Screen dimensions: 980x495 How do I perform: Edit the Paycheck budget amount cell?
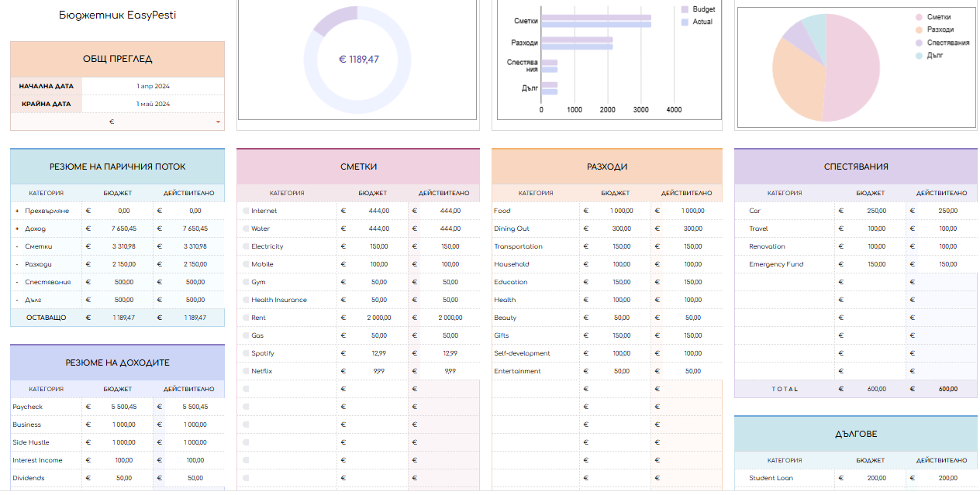coord(124,407)
